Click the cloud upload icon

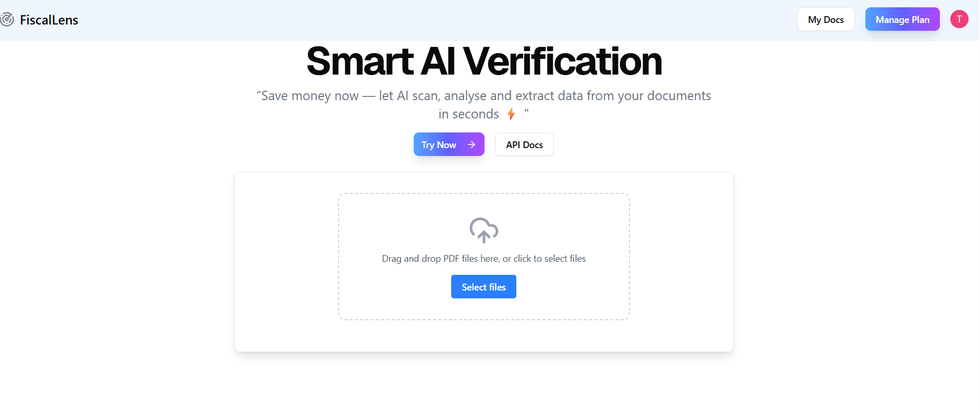[484, 230]
